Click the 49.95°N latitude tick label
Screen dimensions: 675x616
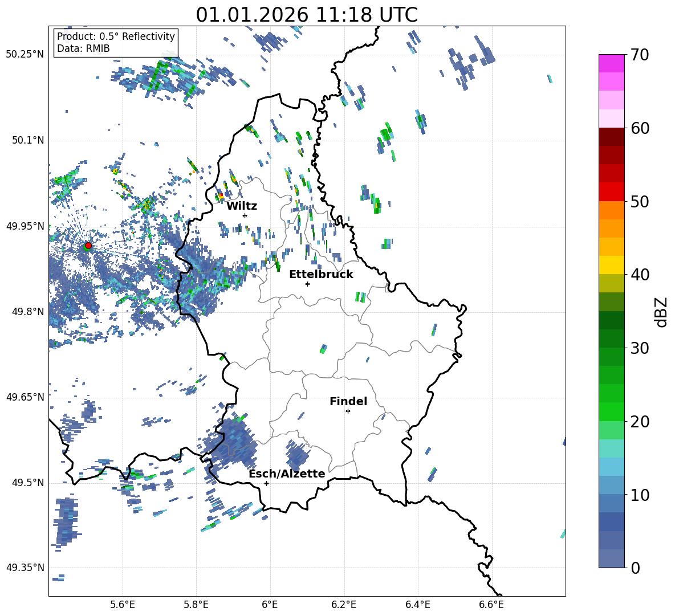click(x=25, y=226)
